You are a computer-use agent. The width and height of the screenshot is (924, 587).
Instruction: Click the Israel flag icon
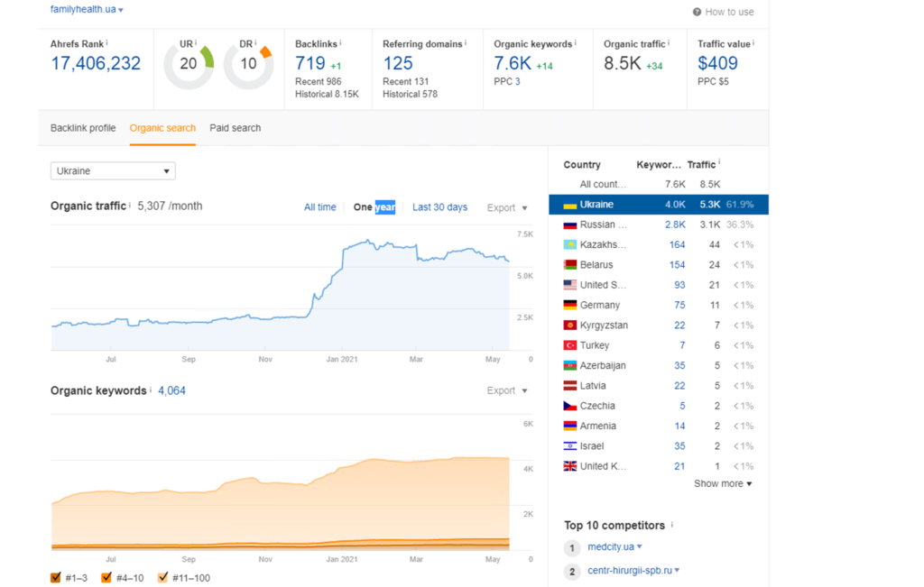(570, 446)
